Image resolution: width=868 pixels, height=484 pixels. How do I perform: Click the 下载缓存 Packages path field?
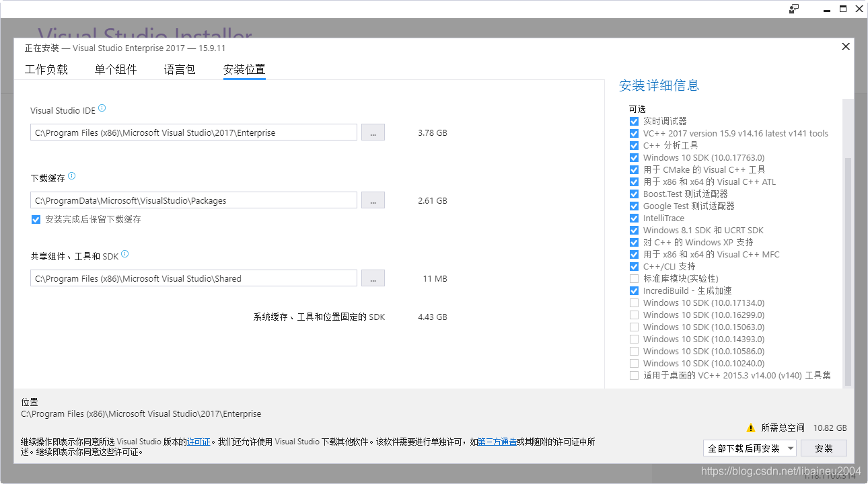point(194,200)
